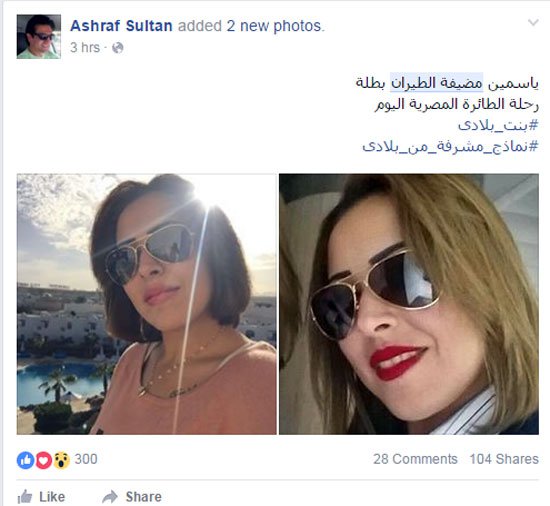Like the post using Like label
Image resolution: width=550 pixels, height=506 pixels.
52,497
